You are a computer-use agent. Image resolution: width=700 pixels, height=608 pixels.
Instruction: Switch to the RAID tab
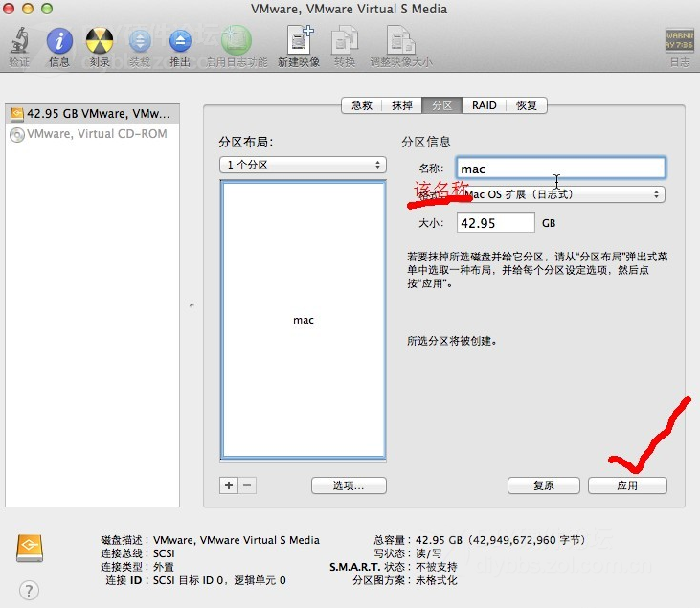tap(484, 105)
